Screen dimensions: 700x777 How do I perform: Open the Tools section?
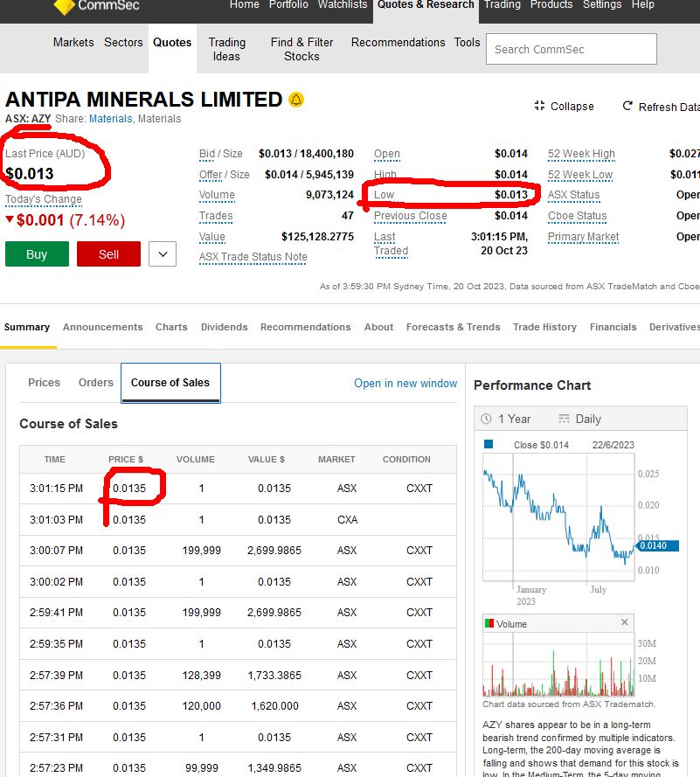point(468,42)
